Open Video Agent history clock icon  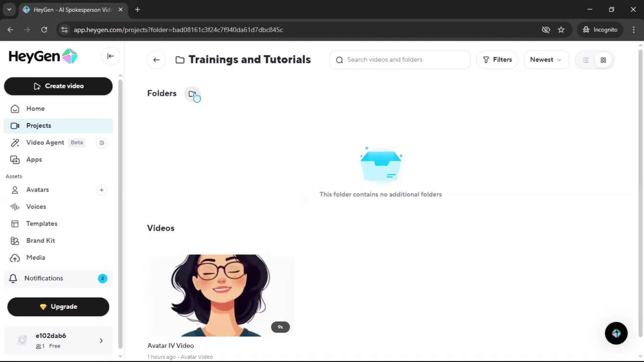[x=102, y=143]
